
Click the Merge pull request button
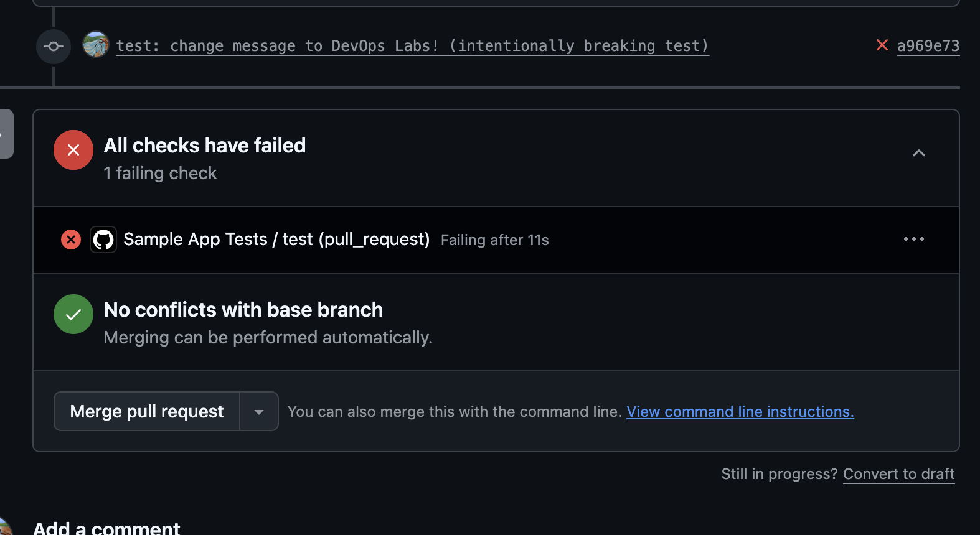147,411
